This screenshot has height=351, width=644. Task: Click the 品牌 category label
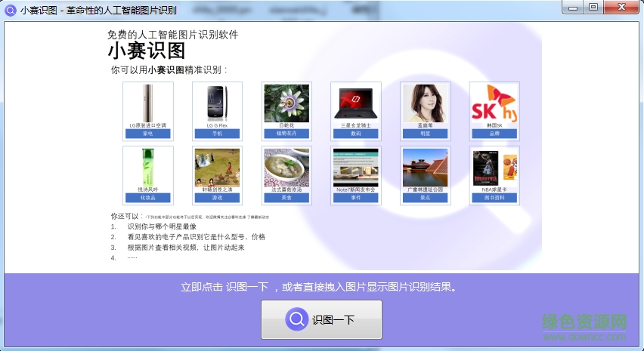(x=494, y=134)
